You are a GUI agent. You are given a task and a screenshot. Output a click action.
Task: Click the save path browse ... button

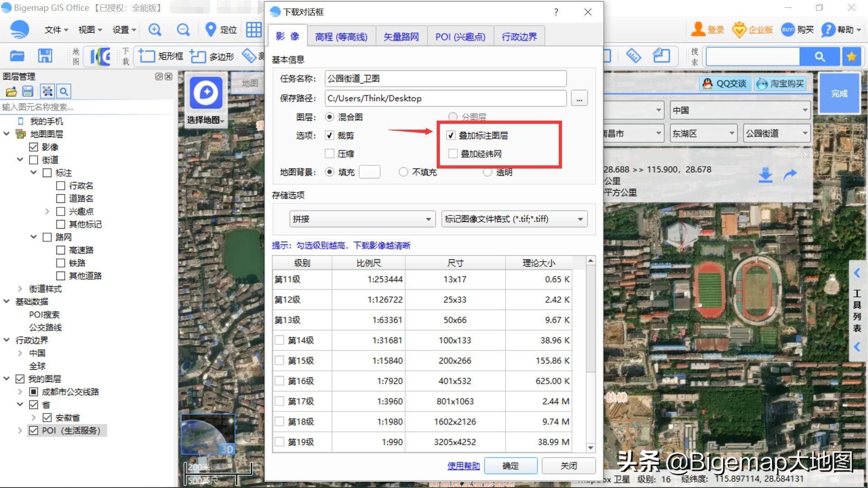(x=579, y=98)
